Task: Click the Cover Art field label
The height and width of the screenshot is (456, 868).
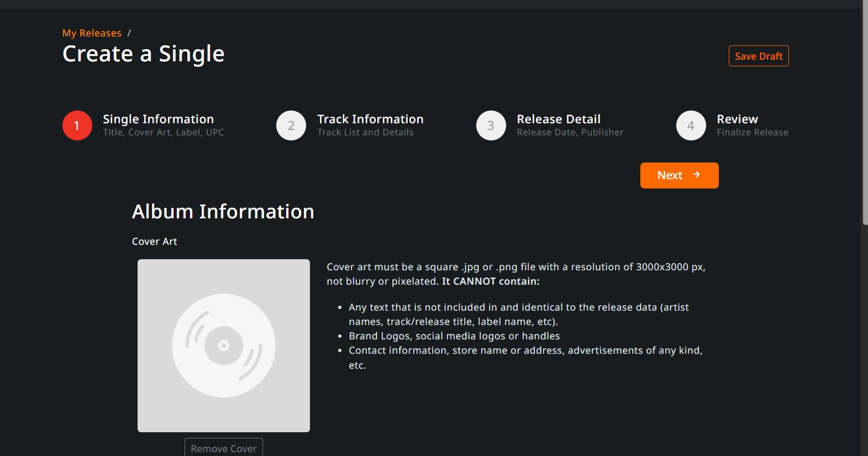Action: click(155, 242)
